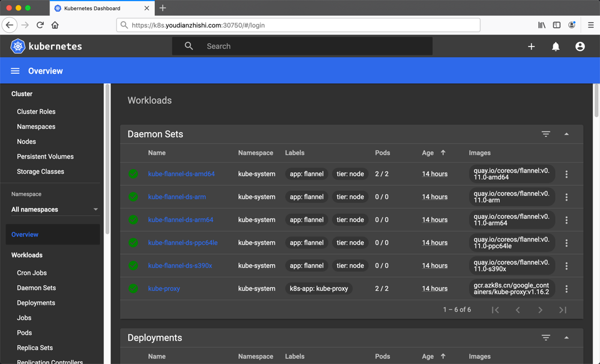
Task: Select Overview in sidebar
Action: coord(53,234)
